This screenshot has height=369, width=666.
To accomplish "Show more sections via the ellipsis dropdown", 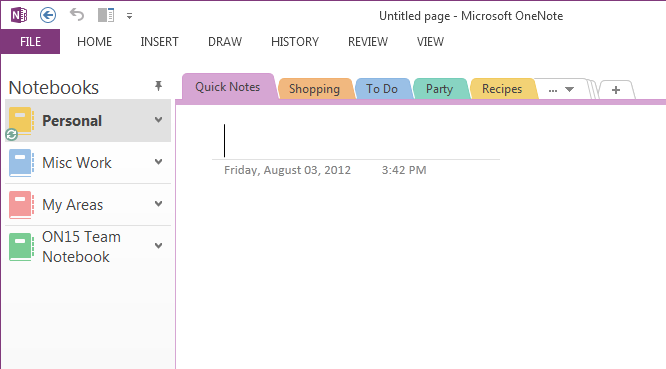I will click(x=561, y=90).
